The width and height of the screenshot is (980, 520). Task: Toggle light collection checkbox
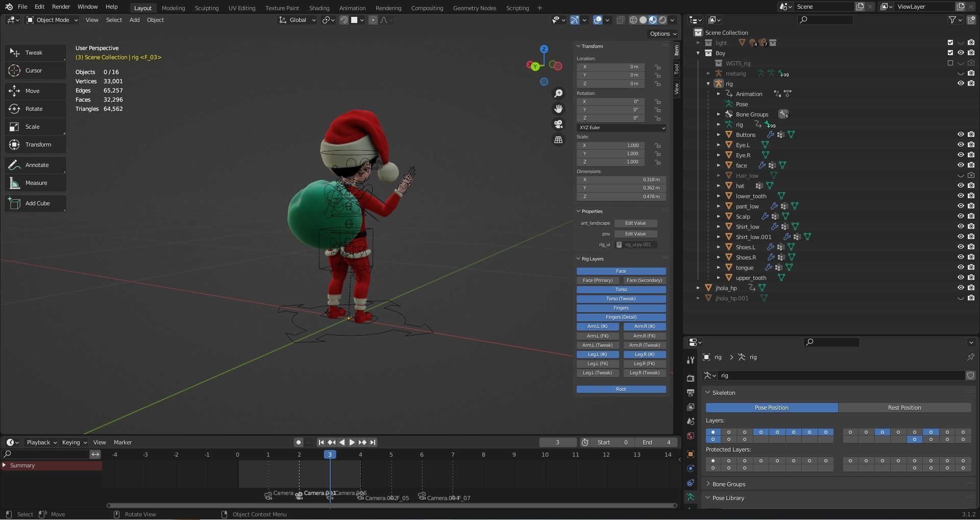[950, 43]
